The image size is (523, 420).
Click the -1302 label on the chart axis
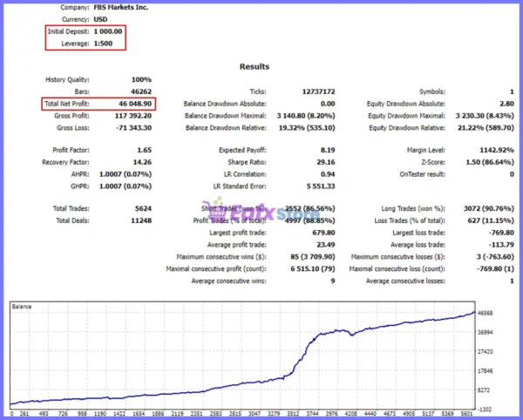click(485, 410)
